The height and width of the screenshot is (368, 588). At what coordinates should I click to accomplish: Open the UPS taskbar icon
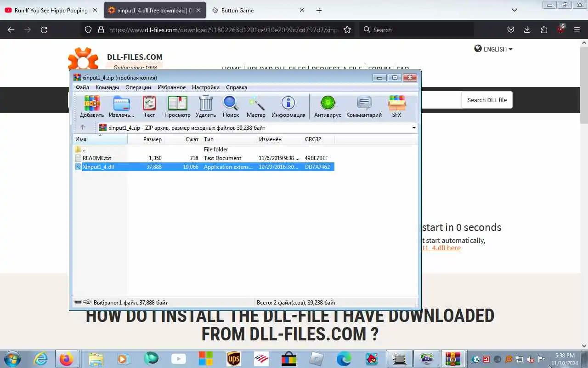click(x=234, y=359)
